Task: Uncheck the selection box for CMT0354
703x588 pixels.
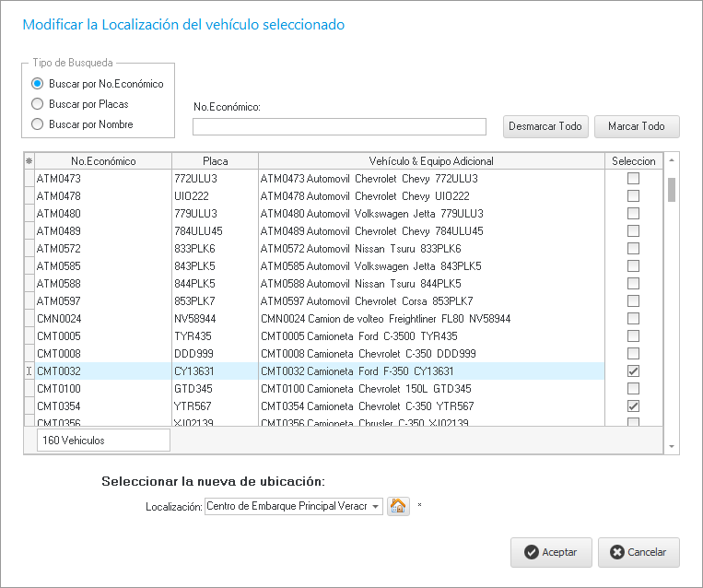Action: tap(633, 406)
